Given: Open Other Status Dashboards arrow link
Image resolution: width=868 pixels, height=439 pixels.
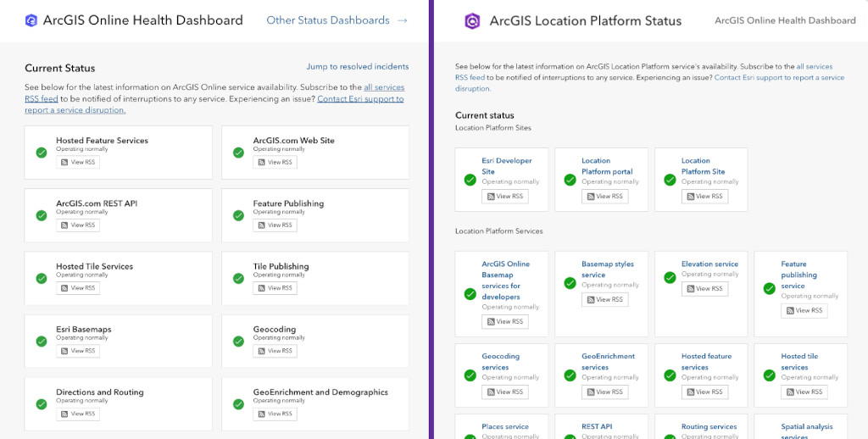Looking at the screenshot, I should click(x=337, y=20).
